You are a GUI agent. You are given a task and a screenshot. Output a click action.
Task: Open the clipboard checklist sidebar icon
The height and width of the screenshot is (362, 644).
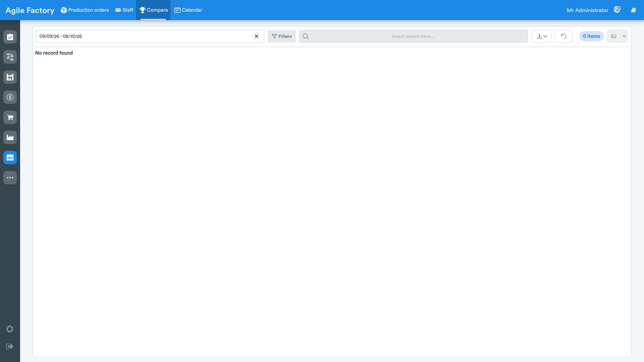(x=10, y=37)
